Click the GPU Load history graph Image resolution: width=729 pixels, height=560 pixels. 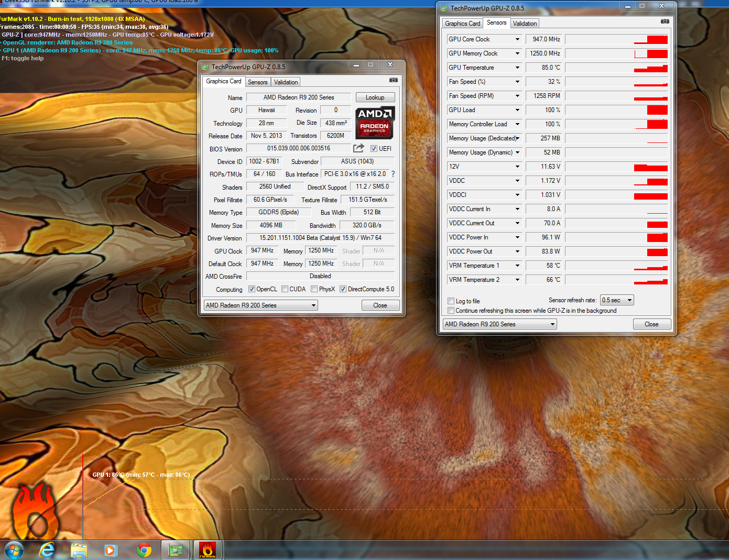point(616,110)
